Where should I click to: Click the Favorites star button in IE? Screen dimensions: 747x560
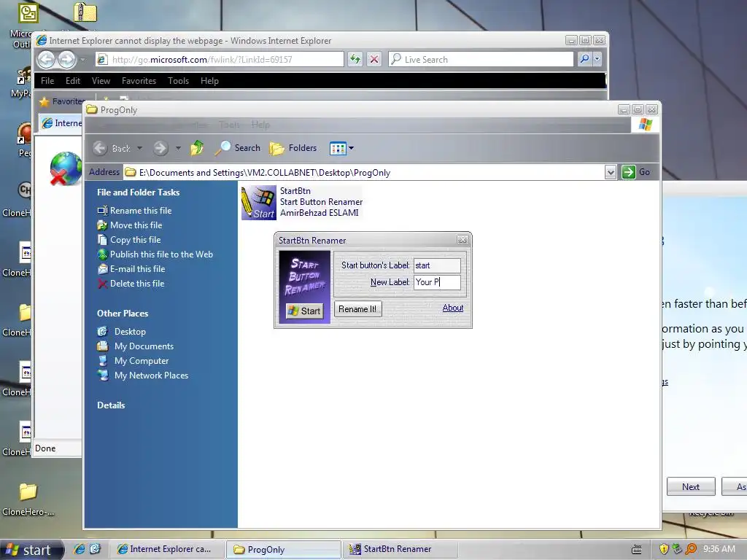pos(62,101)
